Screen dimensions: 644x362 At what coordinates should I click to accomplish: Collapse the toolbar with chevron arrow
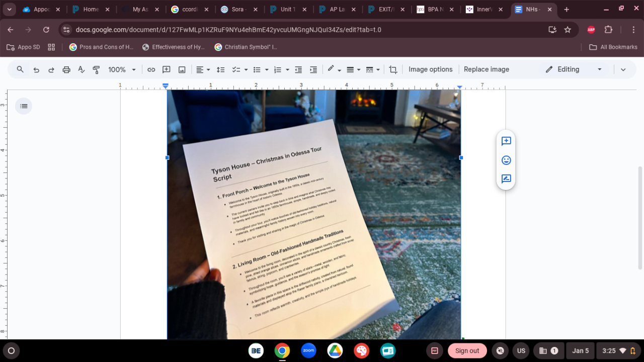[623, 69]
